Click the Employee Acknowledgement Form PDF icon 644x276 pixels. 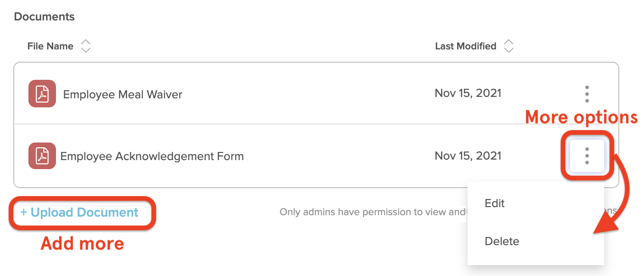point(42,156)
